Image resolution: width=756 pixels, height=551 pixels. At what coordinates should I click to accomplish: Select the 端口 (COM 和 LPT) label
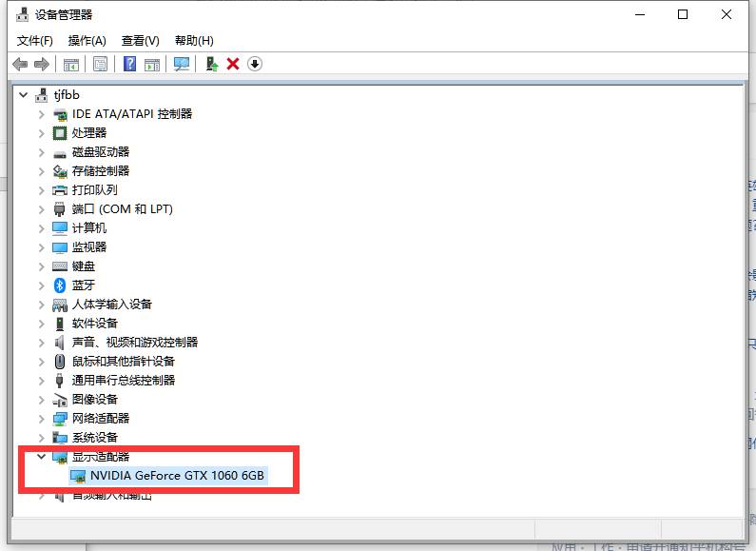(123, 209)
